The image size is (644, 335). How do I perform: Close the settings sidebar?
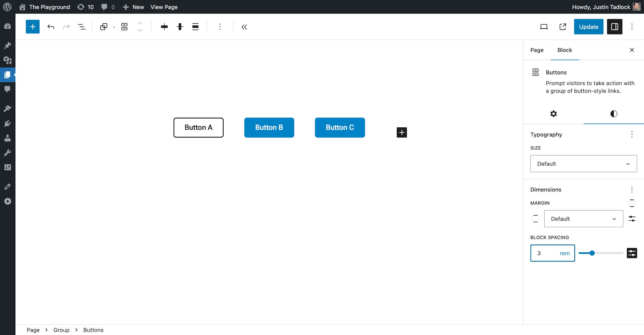coord(632,50)
